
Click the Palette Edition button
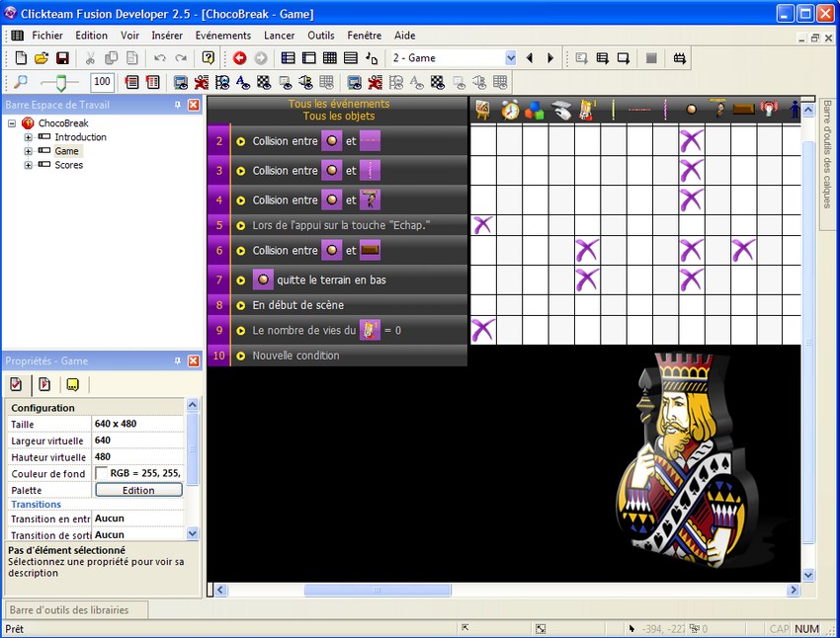coord(138,490)
